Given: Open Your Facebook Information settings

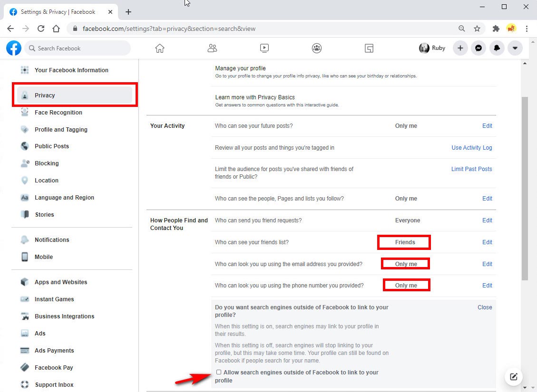Looking at the screenshot, I should [x=71, y=70].
